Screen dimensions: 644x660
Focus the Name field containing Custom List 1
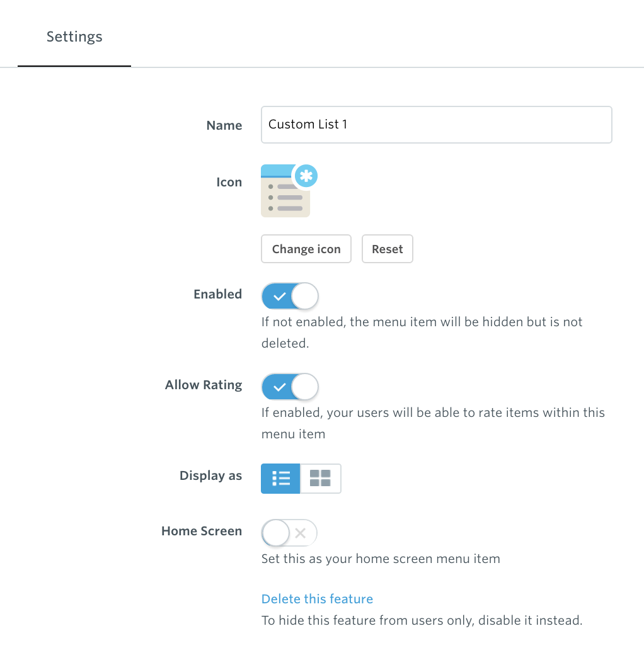click(436, 125)
